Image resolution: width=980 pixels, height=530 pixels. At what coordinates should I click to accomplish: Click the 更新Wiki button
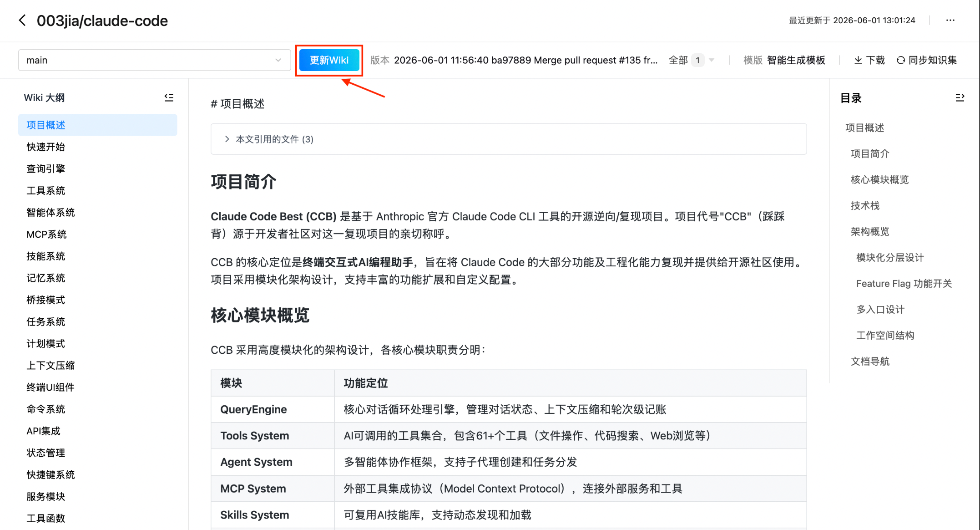click(329, 60)
